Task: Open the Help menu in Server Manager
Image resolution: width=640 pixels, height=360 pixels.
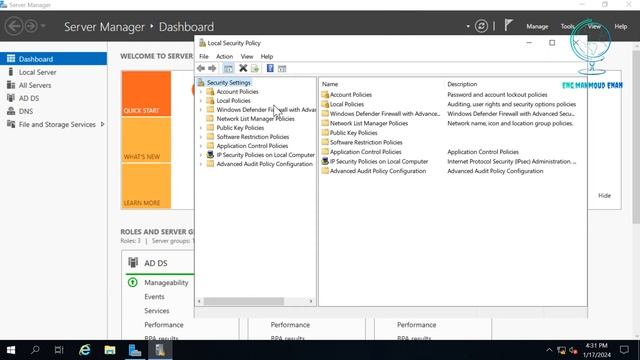Action: pyautogui.click(x=621, y=26)
